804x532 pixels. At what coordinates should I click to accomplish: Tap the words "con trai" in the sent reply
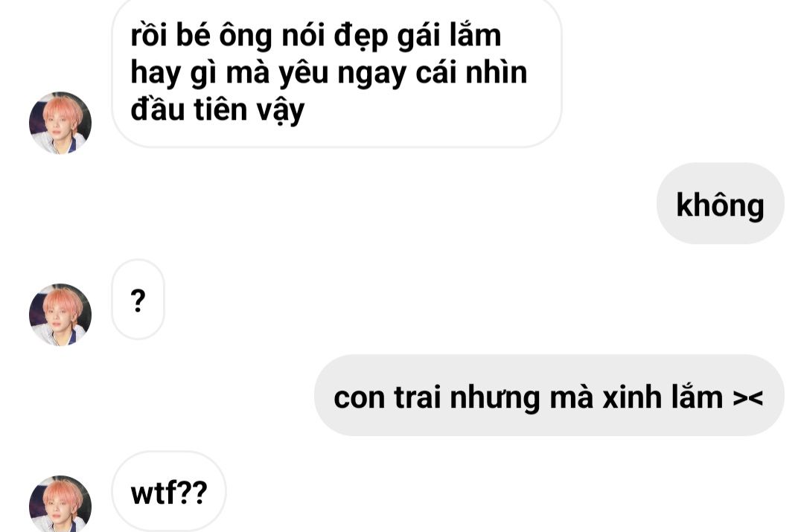tap(387, 397)
